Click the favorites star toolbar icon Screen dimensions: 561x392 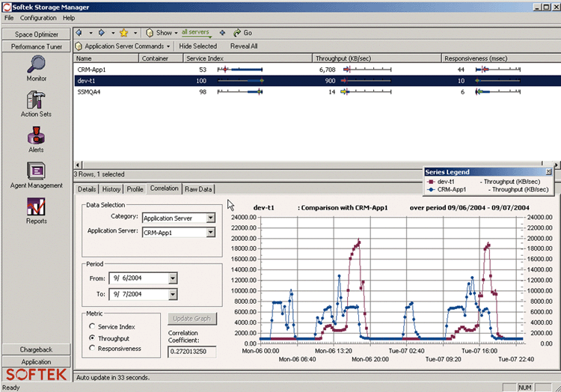coord(123,33)
